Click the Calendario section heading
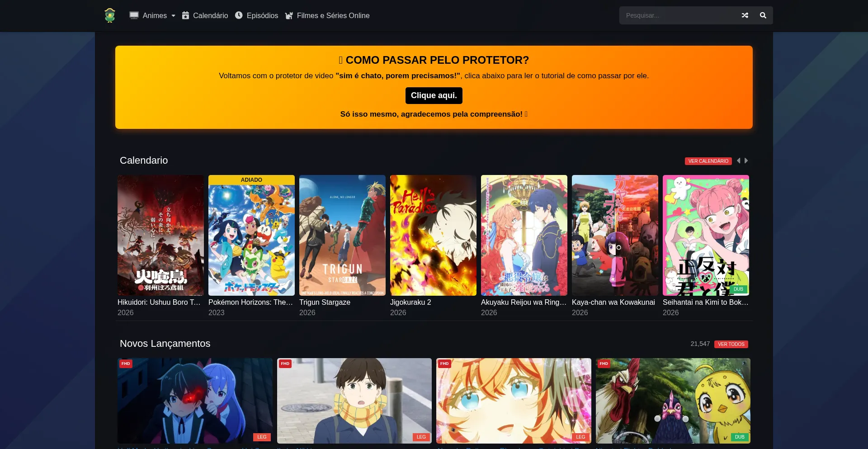The width and height of the screenshot is (868, 449). tap(144, 161)
